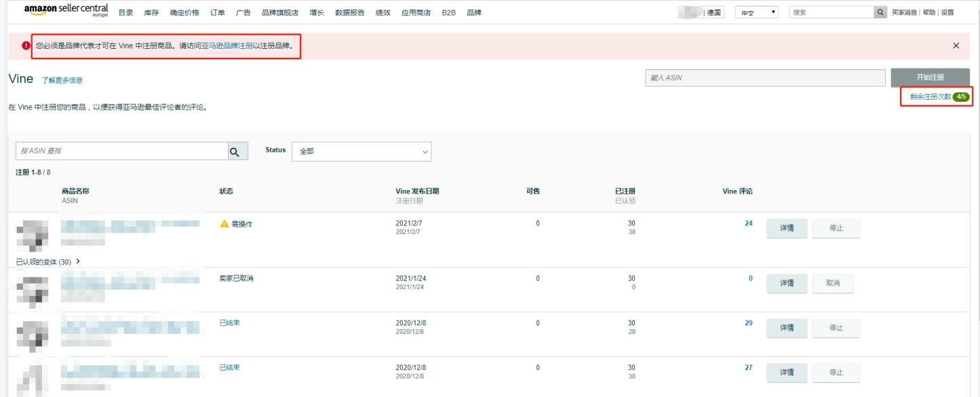The image size is (980, 397).
Task: Open the Status dropdown showing 全部
Action: (361, 151)
